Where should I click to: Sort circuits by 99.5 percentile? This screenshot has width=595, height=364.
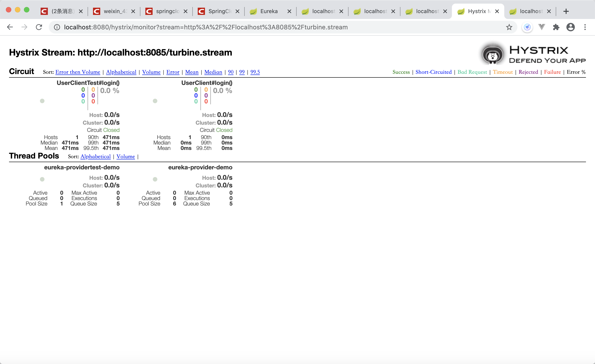pos(255,72)
